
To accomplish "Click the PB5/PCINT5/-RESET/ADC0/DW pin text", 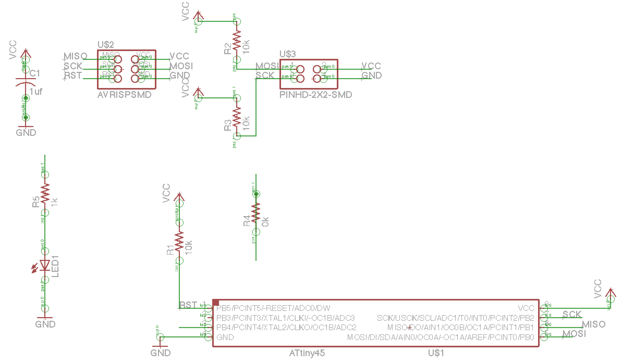I will click(273, 308).
